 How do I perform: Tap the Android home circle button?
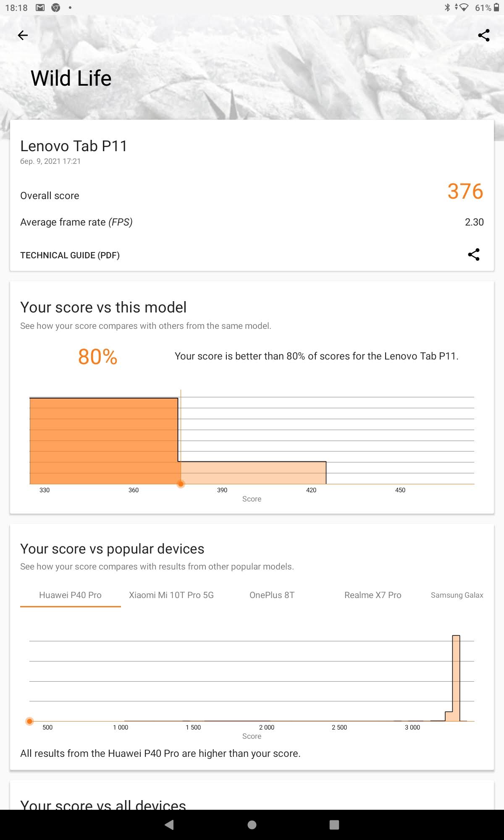tap(252, 825)
